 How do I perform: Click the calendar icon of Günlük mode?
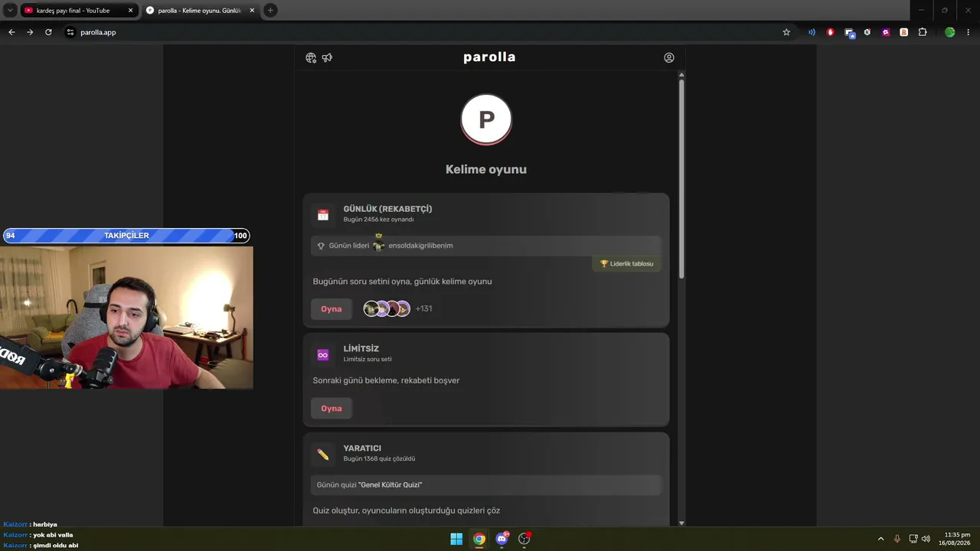coord(323,215)
